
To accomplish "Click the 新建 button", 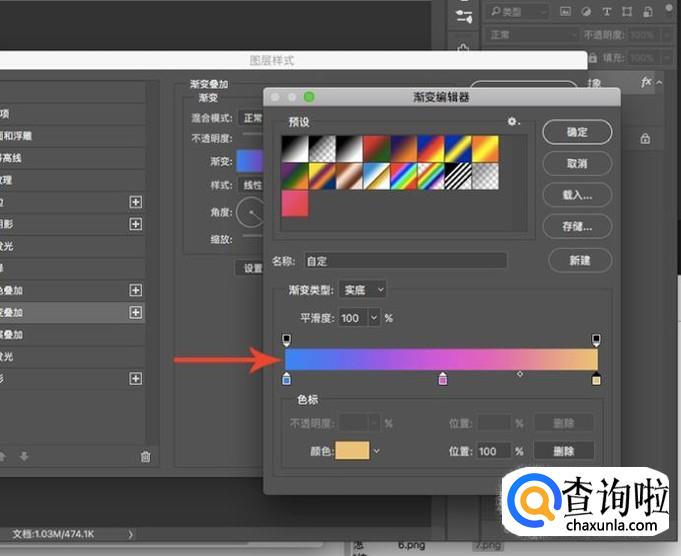I will [x=578, y=260].
